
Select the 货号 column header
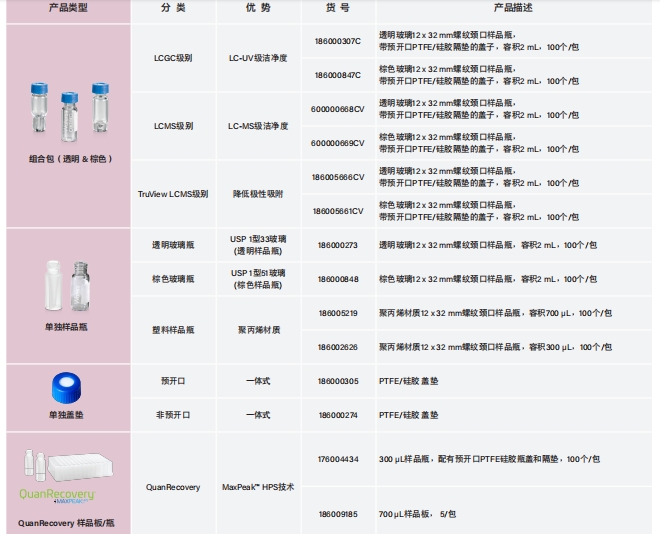337,8
